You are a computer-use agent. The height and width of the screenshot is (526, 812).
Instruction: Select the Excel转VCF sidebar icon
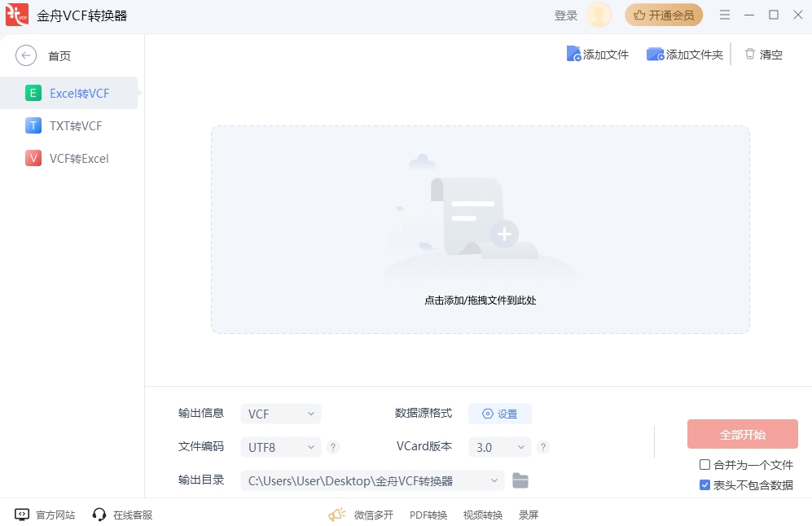point(33,93)
